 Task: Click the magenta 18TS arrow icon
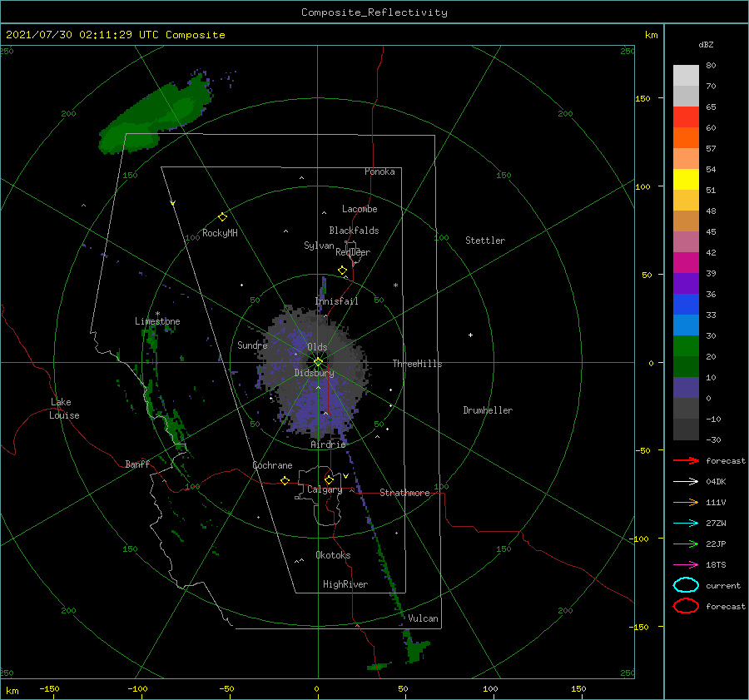tap(686, 565)
